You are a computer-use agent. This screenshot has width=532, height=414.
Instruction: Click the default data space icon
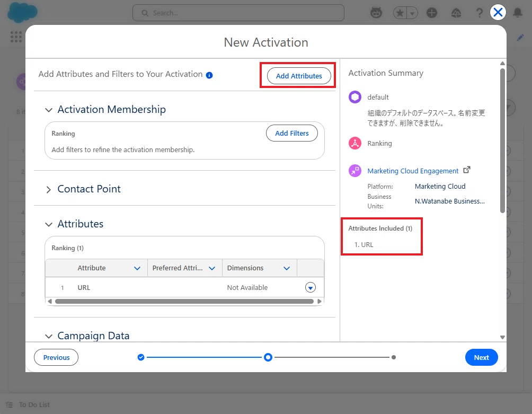[x=355, y=97]
